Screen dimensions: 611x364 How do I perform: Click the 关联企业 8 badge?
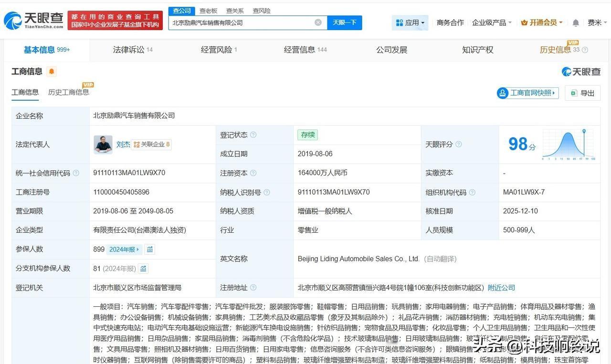pyautogui.click(x=151, y=145)
